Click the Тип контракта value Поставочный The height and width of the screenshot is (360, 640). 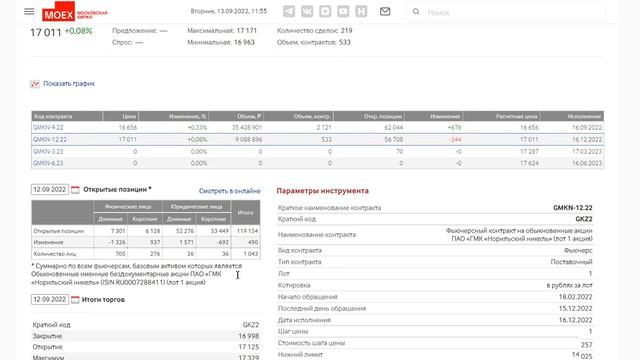coord(571,262)
